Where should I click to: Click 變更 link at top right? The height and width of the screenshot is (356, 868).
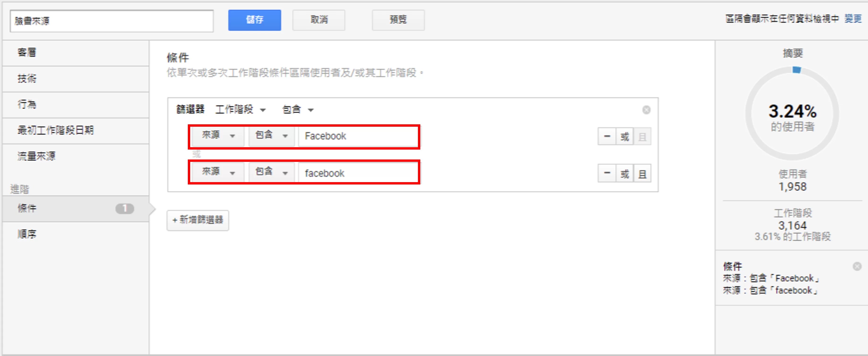click(852, 18)
